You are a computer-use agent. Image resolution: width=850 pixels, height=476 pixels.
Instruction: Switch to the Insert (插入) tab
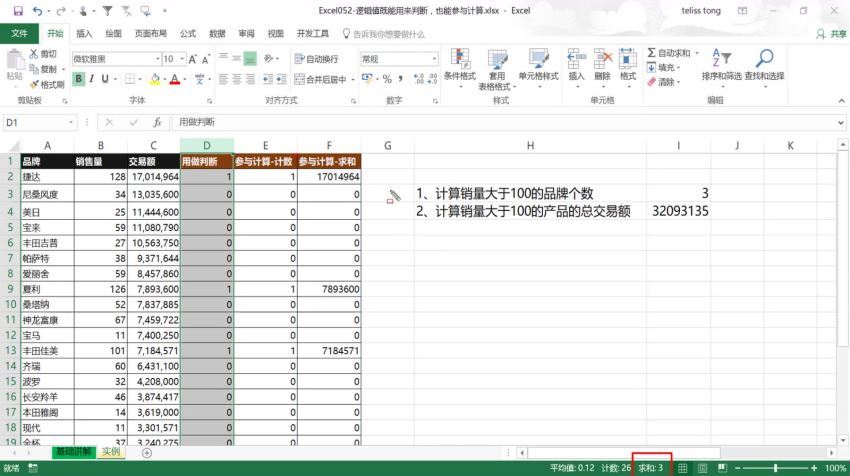click(x=84, y=34)
